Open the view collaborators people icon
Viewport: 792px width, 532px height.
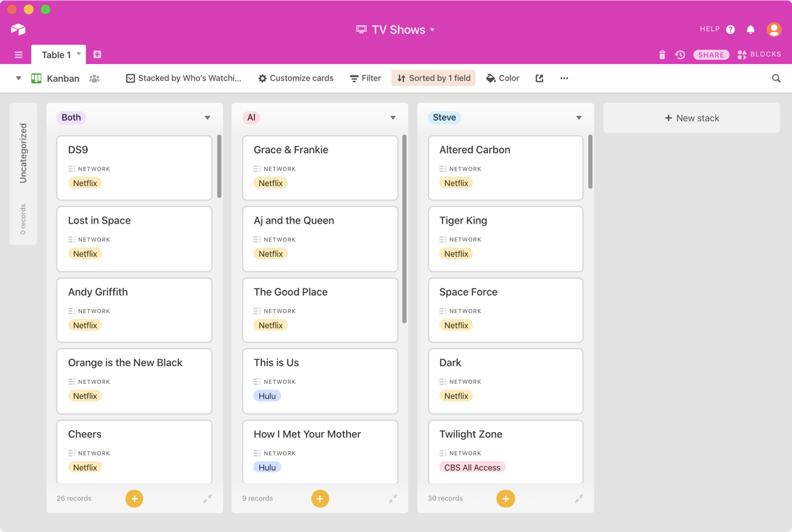95,79
